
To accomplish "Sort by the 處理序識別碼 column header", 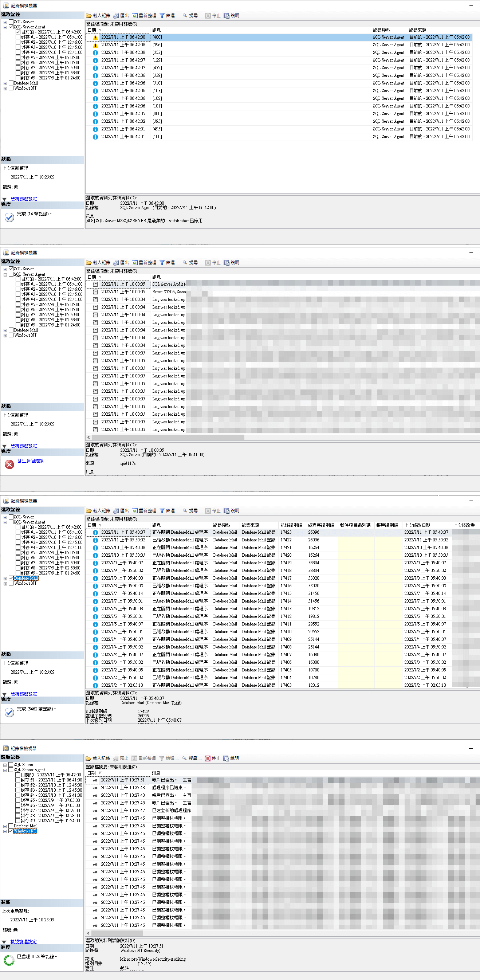I will click(x=320, y=525).
